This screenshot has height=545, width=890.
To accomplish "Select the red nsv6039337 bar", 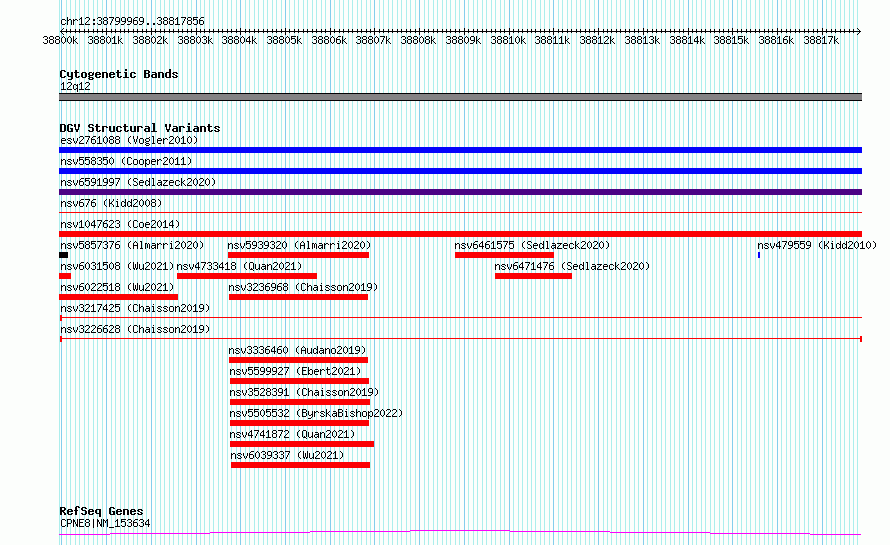I will click(300, 465).
